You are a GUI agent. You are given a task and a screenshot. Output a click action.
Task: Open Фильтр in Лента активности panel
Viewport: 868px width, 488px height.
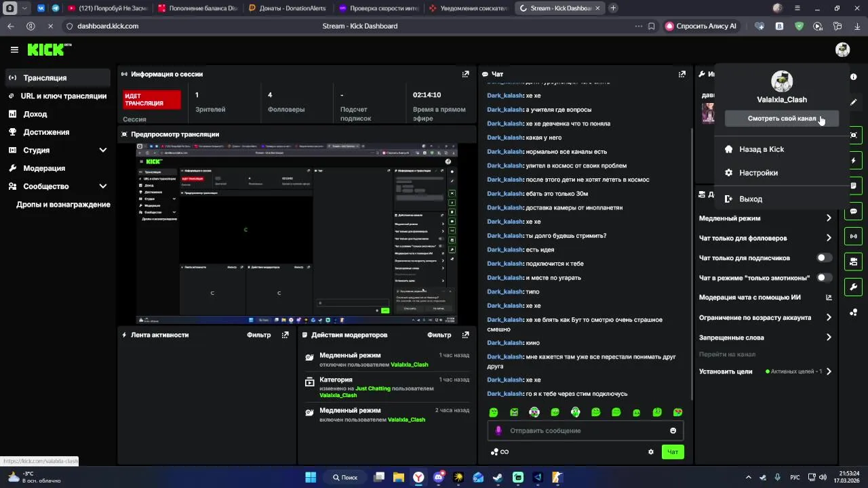[259, 335]
